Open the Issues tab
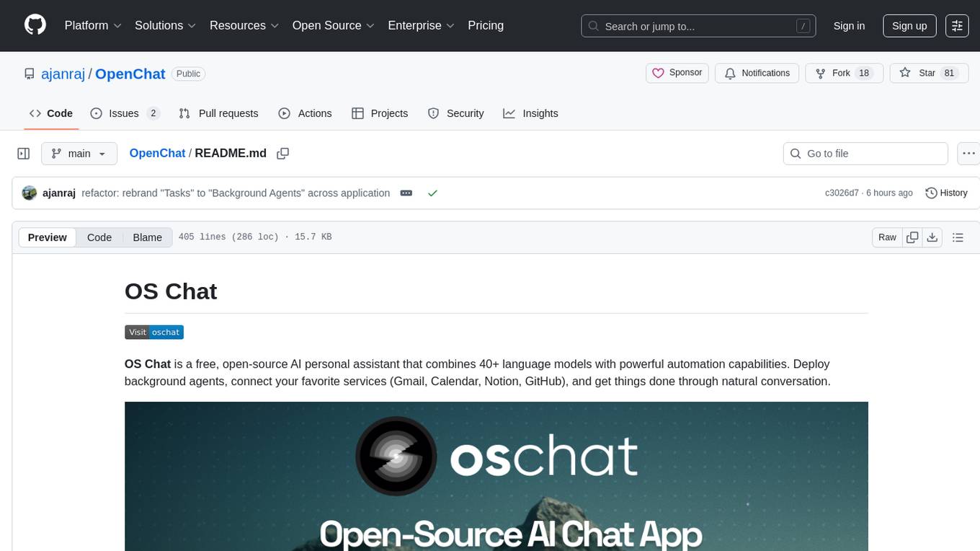Image resolution: width=980 pixels, height=551 pixels. pos(125,113)
